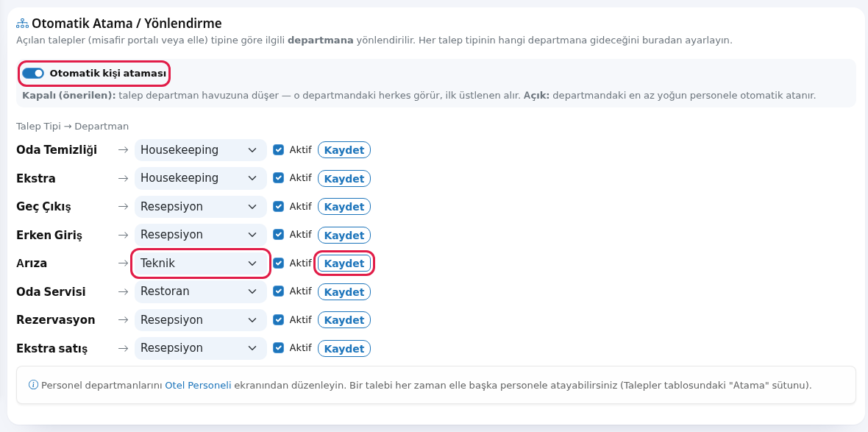The height and width of the screenshot is (432, 868).
Task: Click the Oda Temizliği label
Action: click(57, 150)
